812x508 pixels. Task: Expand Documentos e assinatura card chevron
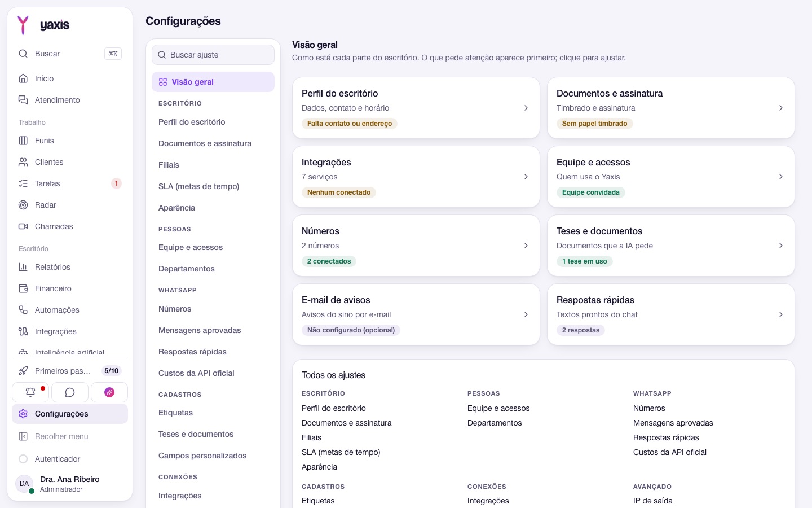(x=781, y=108)
